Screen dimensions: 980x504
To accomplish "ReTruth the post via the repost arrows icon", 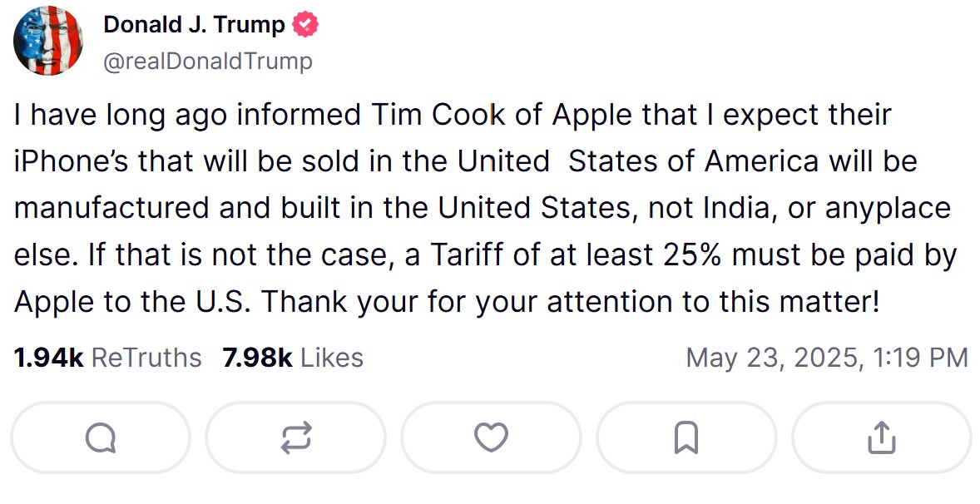I will point(295,437).
